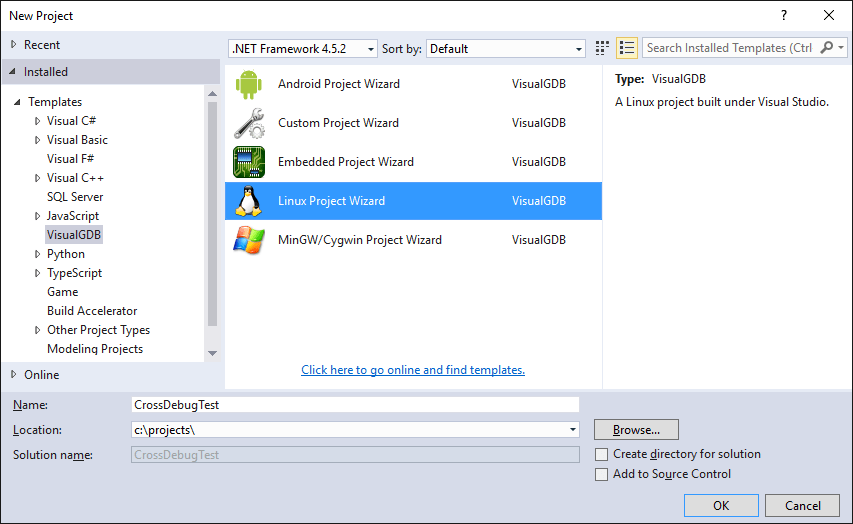Enable Create directory for solution
The width and height of the screenshot is (853, 524).
[x=601, y=454]
